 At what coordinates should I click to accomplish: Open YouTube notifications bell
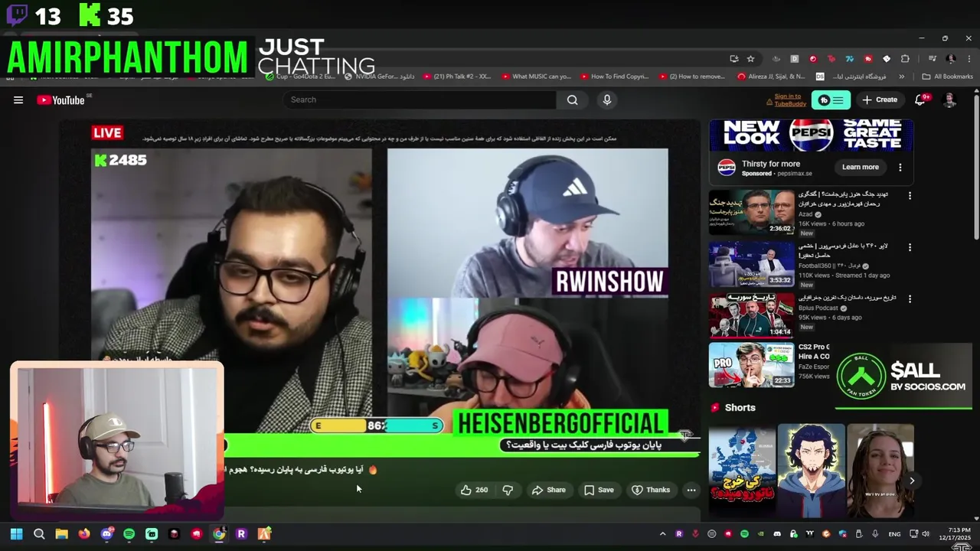click(920, 99)
